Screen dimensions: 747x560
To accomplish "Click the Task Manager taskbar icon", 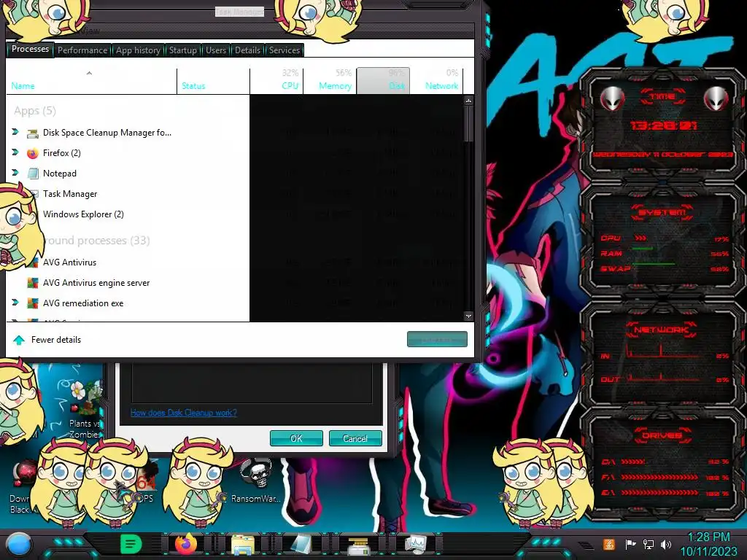I will [415, 545].
